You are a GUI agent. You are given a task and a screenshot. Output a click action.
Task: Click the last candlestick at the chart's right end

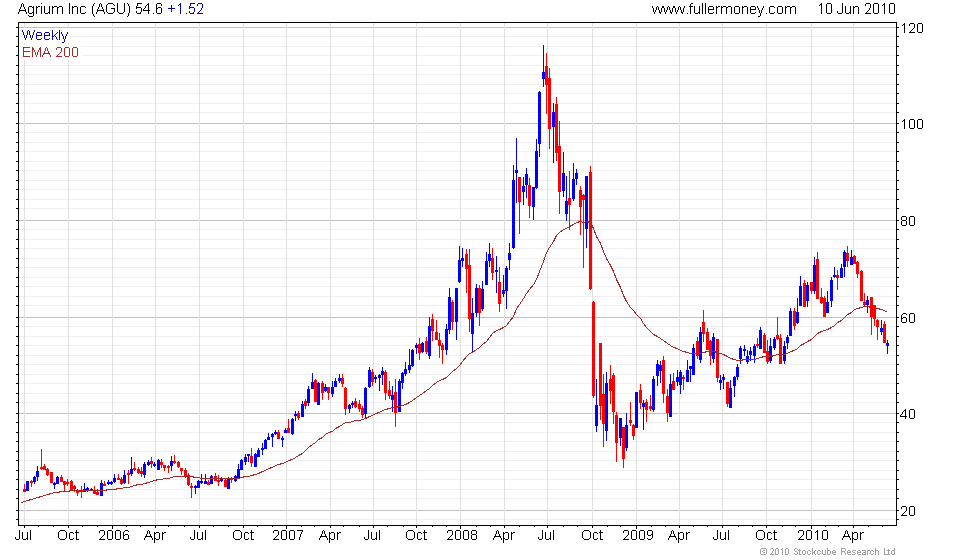(x=888, y=346)
